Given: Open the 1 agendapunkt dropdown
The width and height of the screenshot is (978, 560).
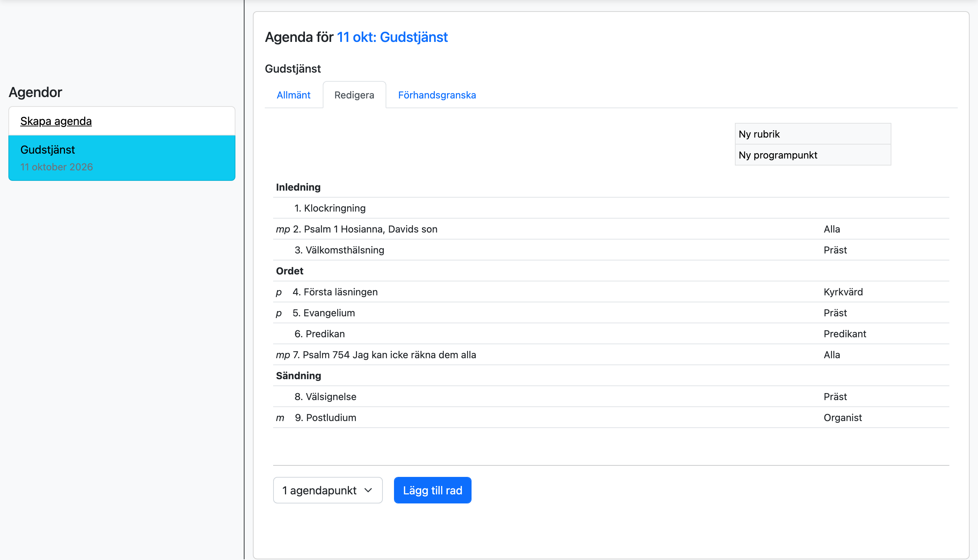Looking at the screenshot, I should pos(328,491).
